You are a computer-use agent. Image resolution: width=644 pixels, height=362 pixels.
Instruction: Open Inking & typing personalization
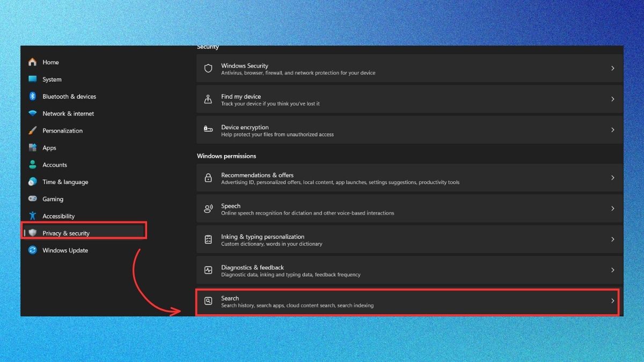[x=409, y=240]
